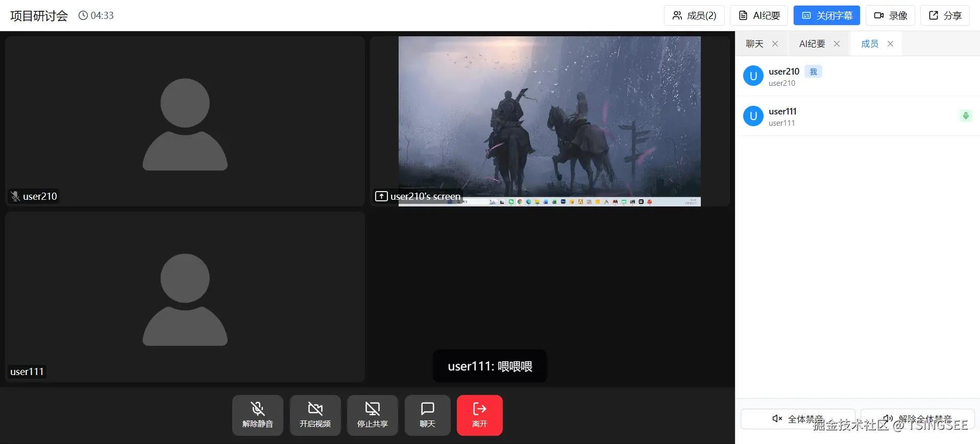The height and width of the screenshot is (444, 980).
Task: Click screen share icon beside user210's screen label
Action: click(x=381, y=196)
